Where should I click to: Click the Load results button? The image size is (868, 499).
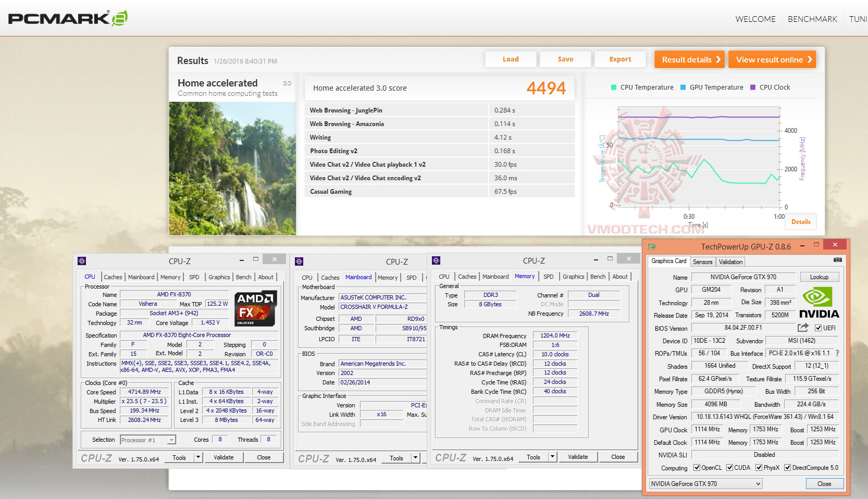click(x=511, y=59)
